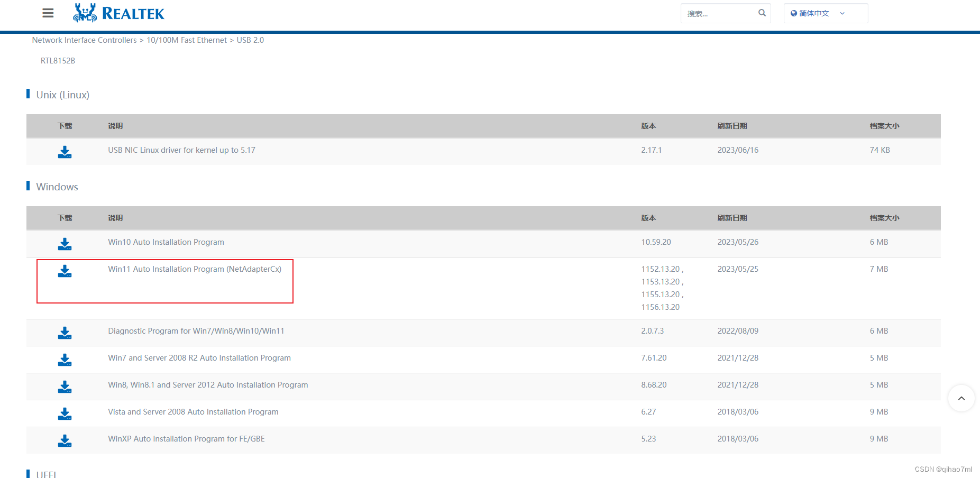Viewport: 980px width, 478px height.
Task: Click the date 2023/05/26
Action: (738, 242)
